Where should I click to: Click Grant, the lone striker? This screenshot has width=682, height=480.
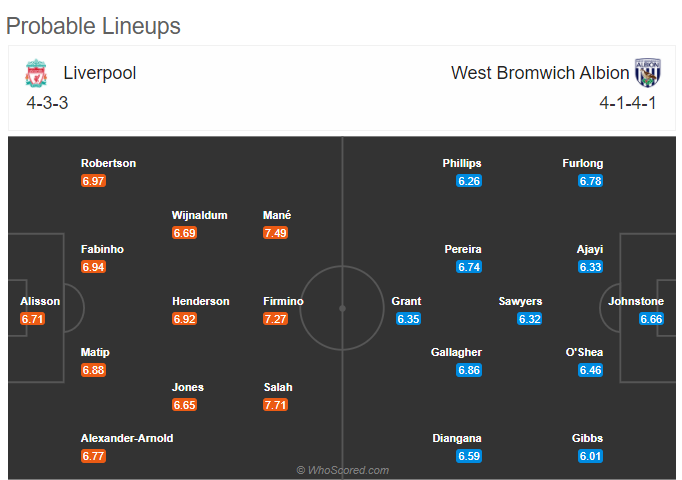coord(406,301)
